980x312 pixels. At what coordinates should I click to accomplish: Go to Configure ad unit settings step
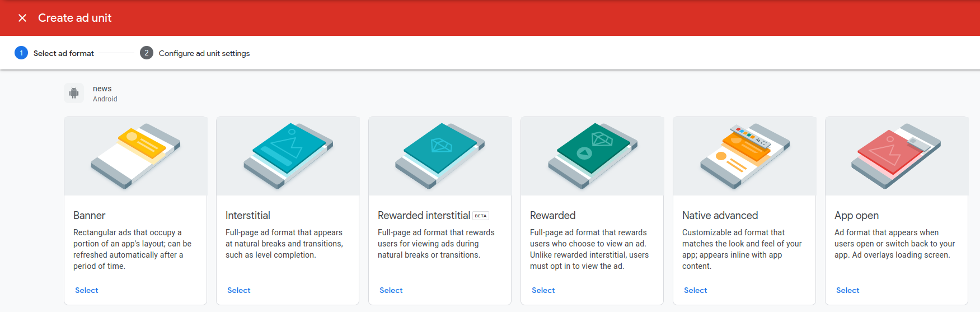(204, 53)
